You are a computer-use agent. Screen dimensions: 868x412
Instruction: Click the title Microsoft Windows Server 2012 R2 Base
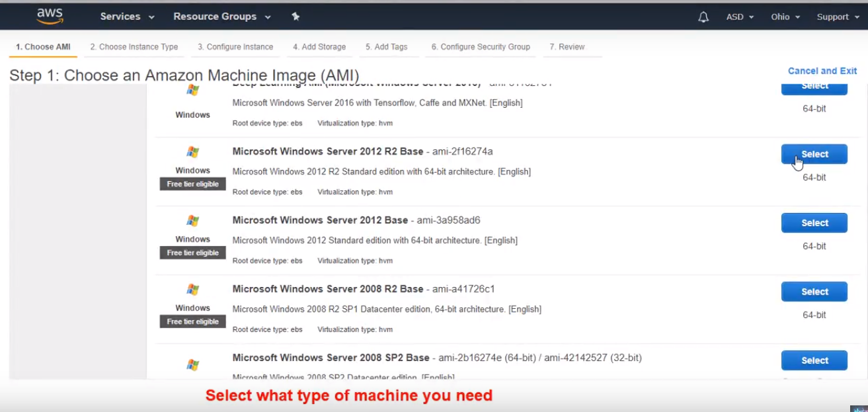328,151
